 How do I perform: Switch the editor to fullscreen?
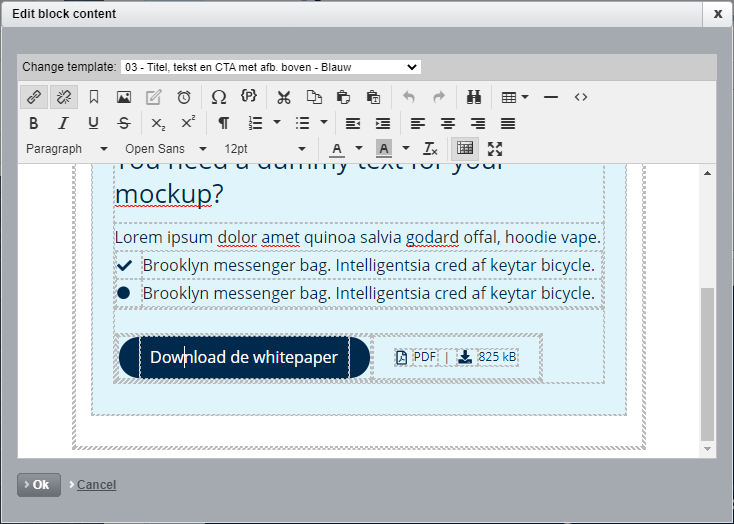(495, 149)
